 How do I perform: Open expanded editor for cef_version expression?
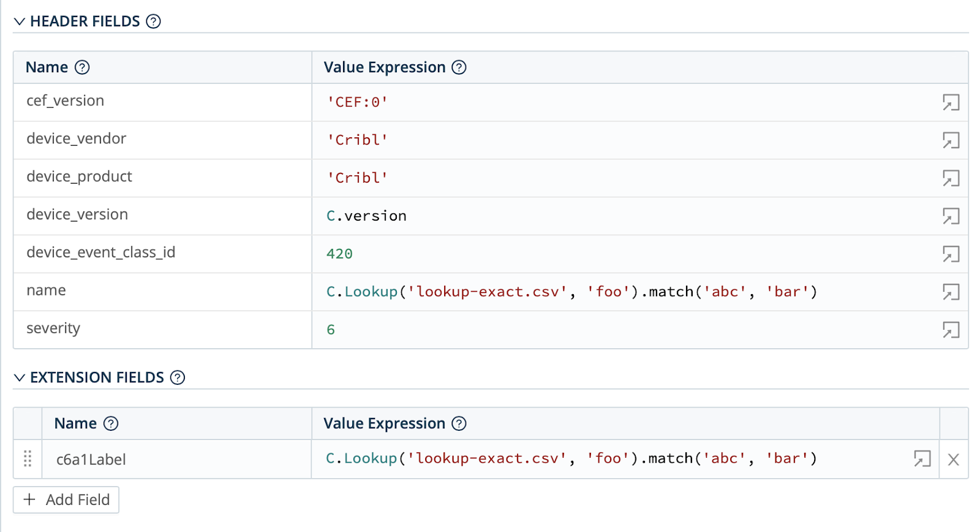[x=951, y=102]
